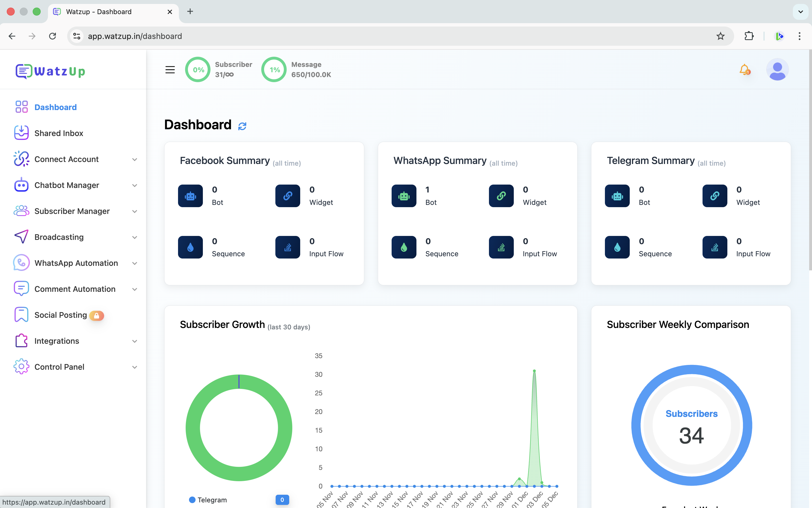Toggle the Telegram legend item in chart
Image resolution: width=812 pixels, height=508 pixels.
tap(208, 500)
